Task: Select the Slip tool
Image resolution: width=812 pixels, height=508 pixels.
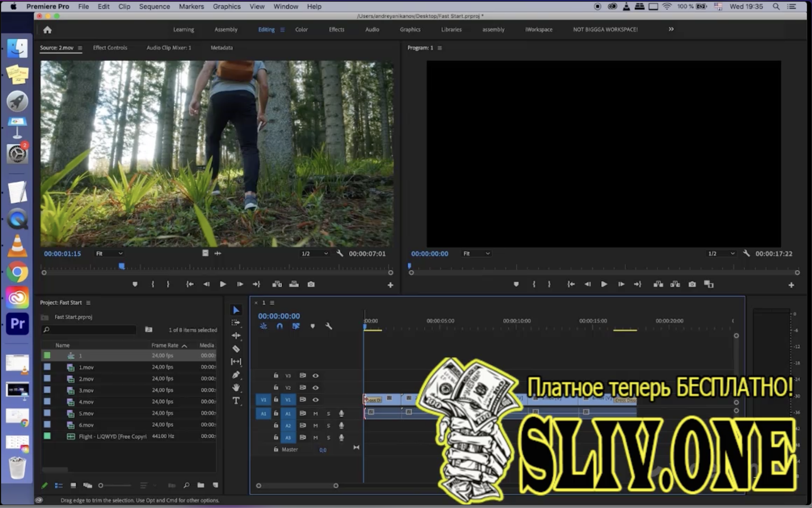Action: click(236, 362)
